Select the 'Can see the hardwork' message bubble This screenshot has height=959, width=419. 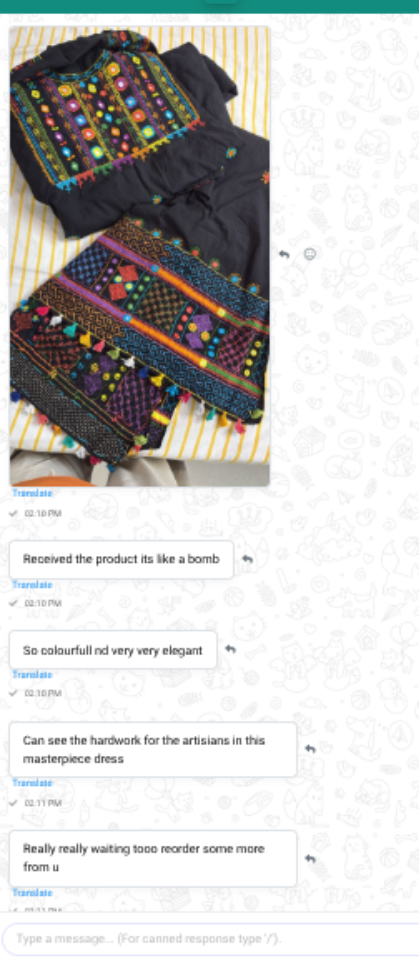tap(153, 749)
